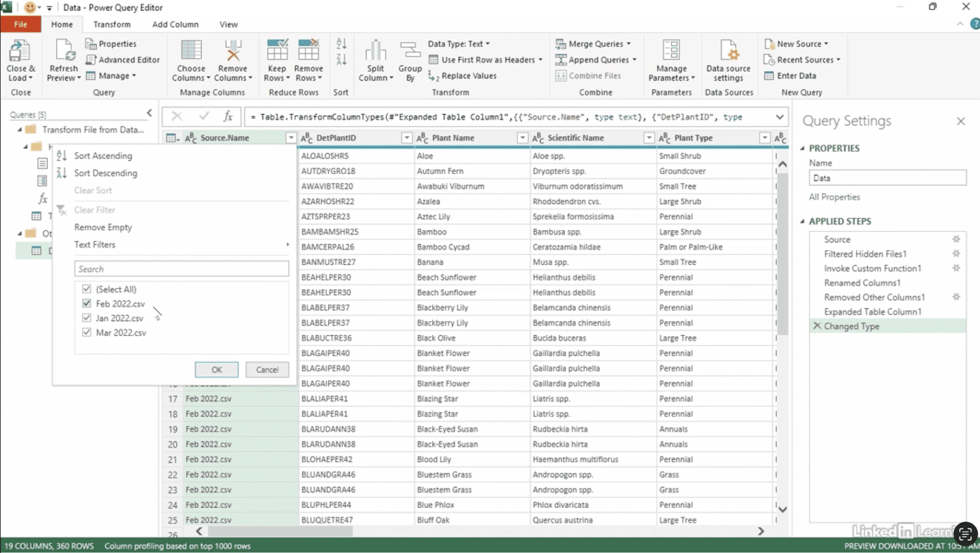980x553 pixels.
Task: Click Use First Row as Headers
Action: coord(485,60)
